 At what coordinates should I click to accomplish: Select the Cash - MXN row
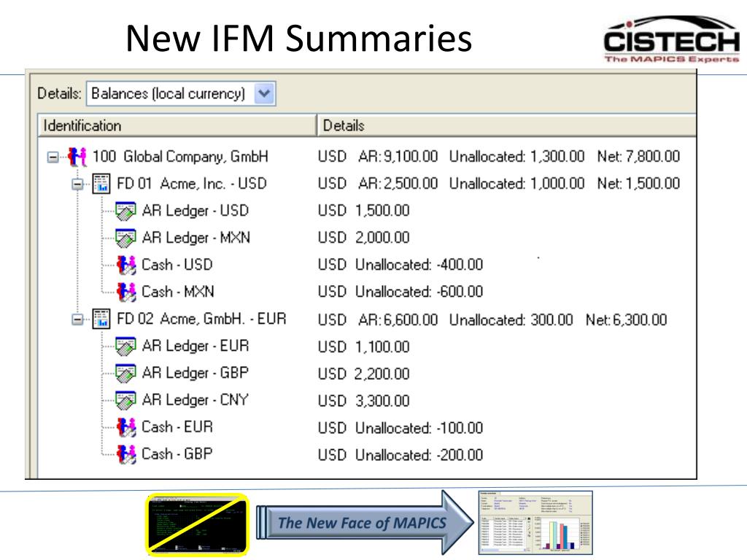(x=367, y=292)
